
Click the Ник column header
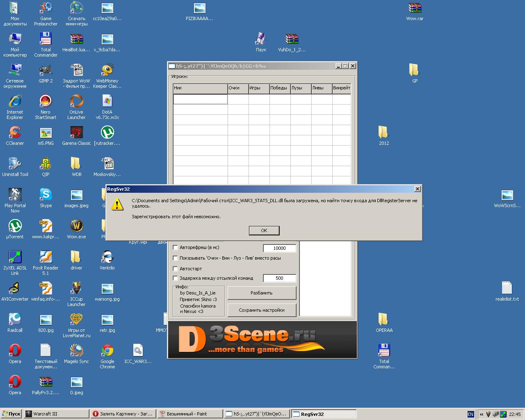pyautogui.click(x=200, y=88)
